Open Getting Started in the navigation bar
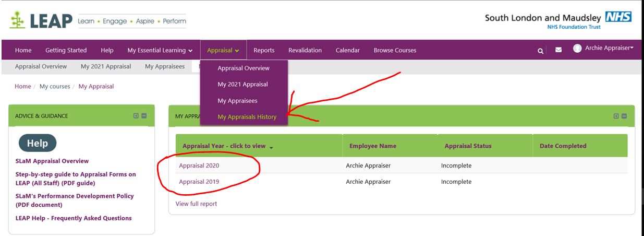Image resolution: width=644 pixels, height=236 pixels. (66, 50)
